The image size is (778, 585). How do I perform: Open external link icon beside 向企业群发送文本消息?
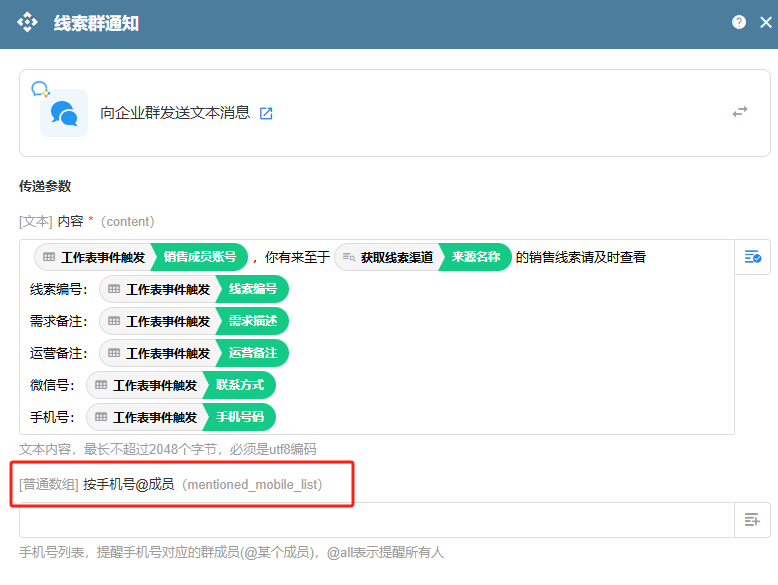266,114
